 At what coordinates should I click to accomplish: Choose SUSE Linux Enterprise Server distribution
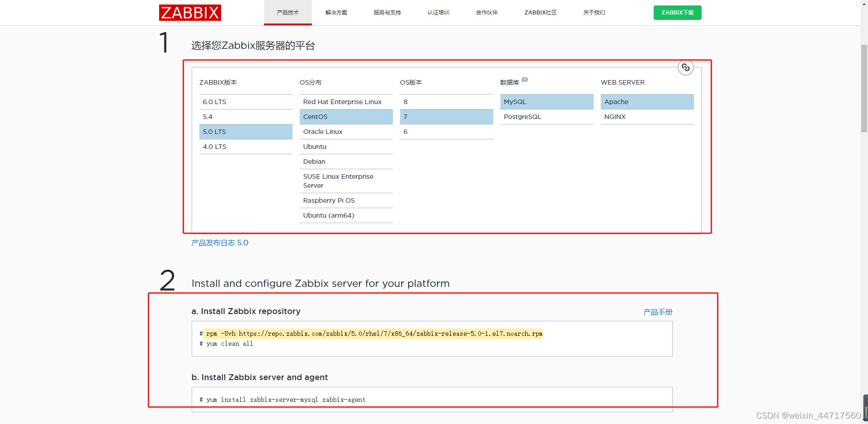tap(346, 181)
